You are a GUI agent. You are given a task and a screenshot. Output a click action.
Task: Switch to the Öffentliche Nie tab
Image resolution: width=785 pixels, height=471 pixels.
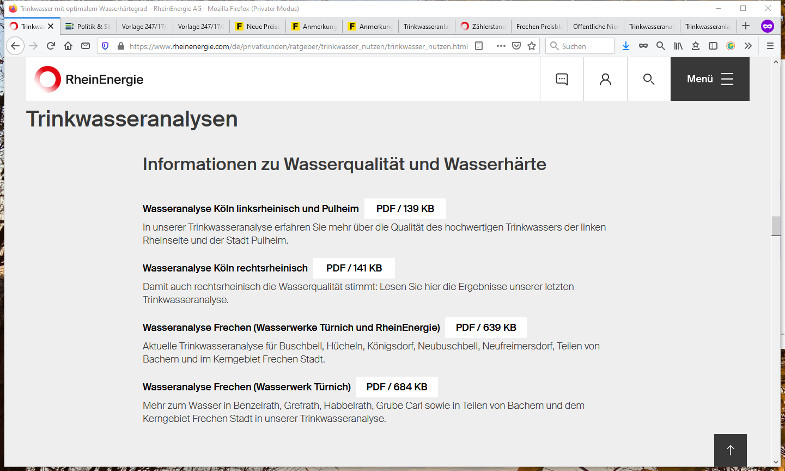[x=596, y=26]
